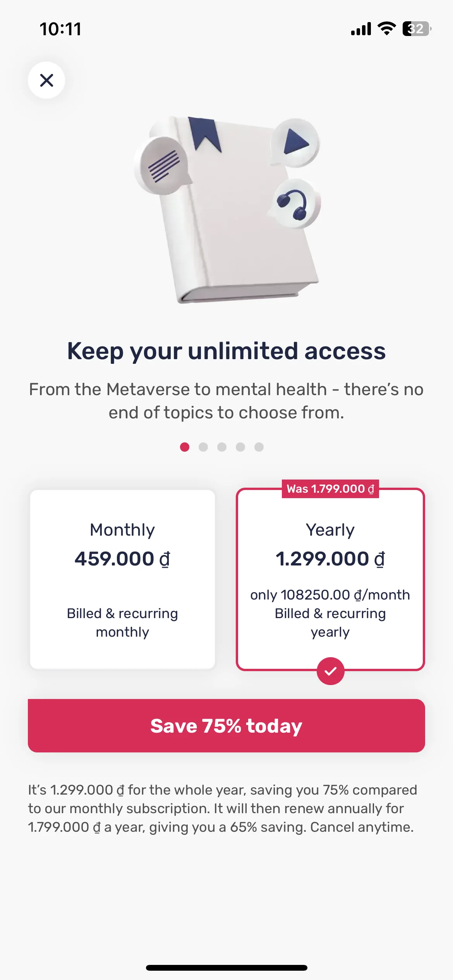Select the first active carousel dot
453x980 pixels.
pos(185,447)
